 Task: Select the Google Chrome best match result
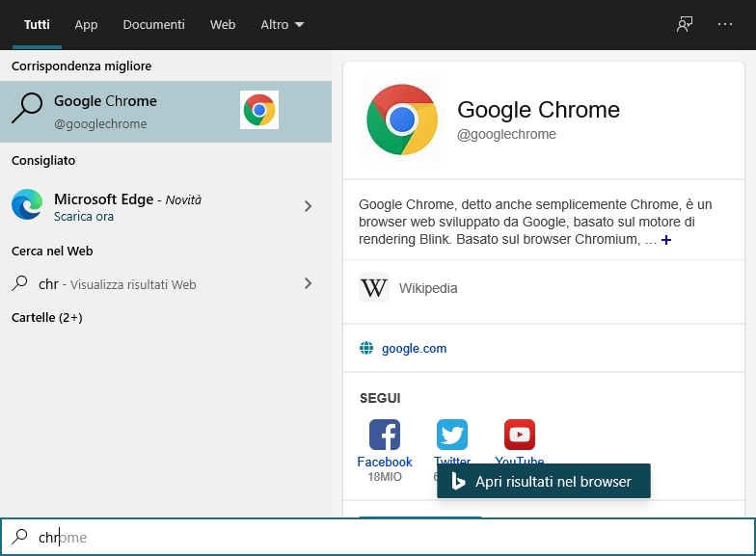click(166, 112)
